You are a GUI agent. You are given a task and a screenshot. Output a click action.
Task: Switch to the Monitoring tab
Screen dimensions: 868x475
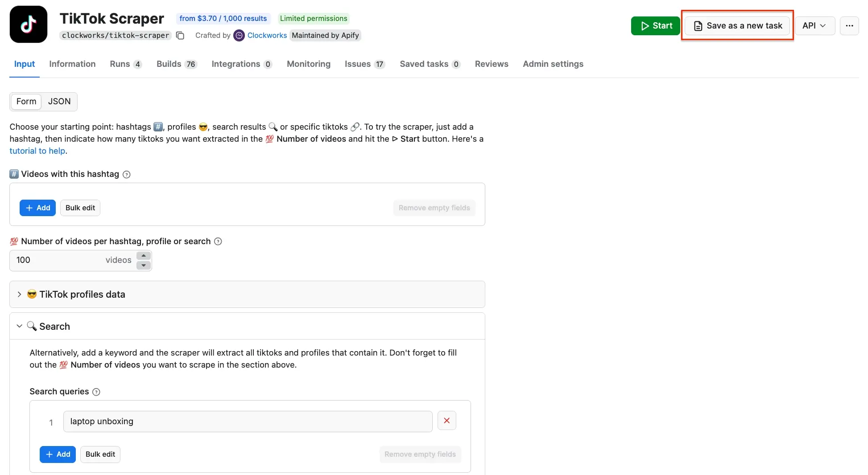(x=309, y=64)
